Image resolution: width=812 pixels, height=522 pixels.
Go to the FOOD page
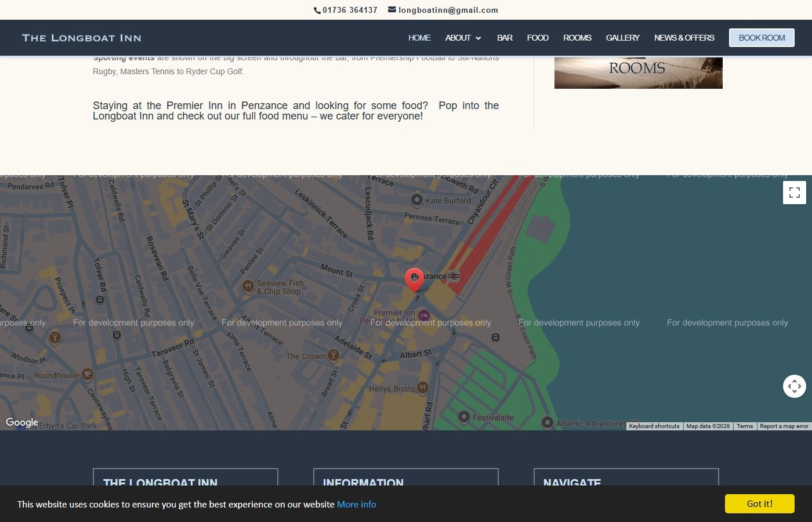coord(538,38)
